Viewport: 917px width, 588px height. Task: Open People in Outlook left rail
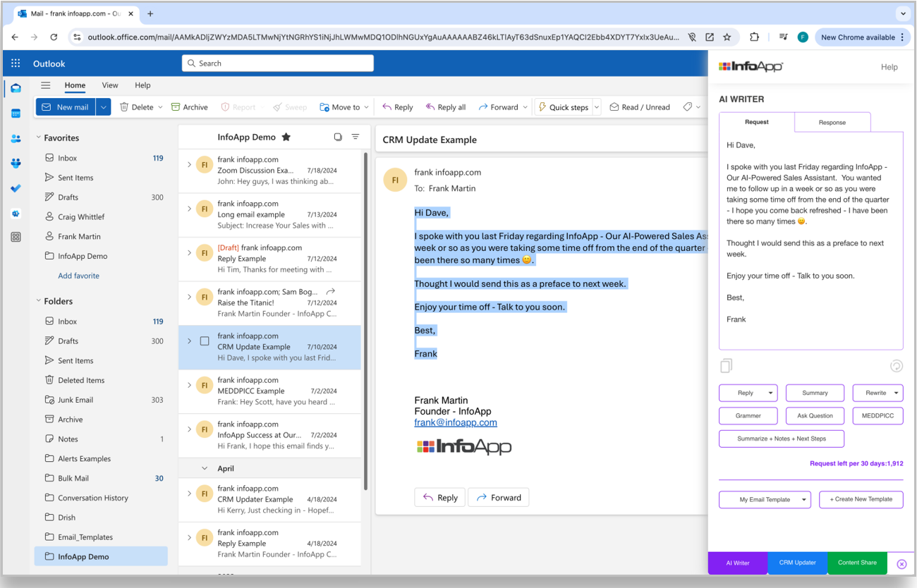pos(16,139)
